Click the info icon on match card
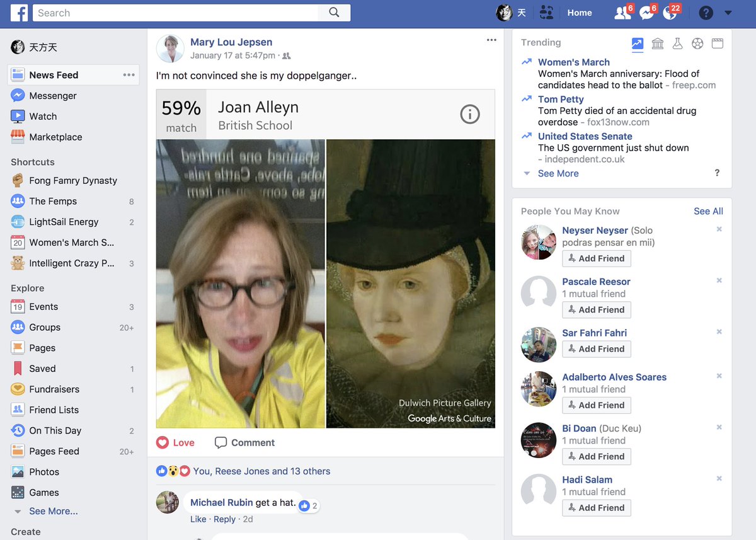Viewport: 756px width, 540px height. point(470,114)
